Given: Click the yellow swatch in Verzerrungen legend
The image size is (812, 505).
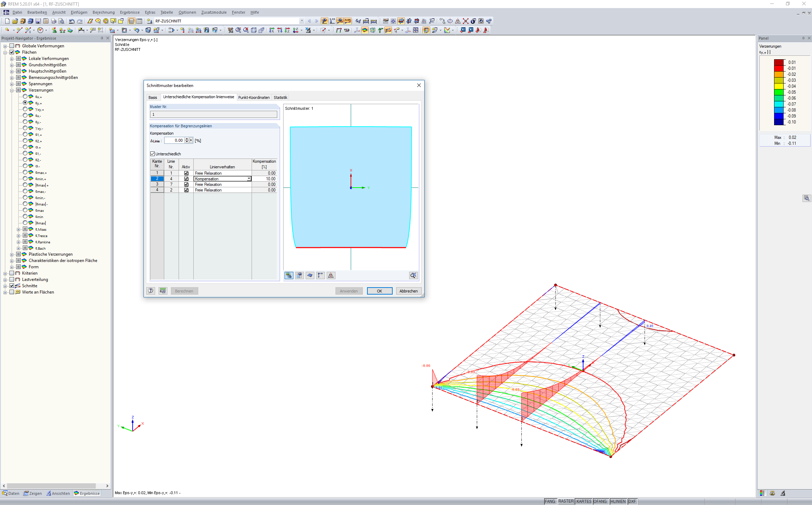Looking at the screenshot, I should (x=779, y=86).
